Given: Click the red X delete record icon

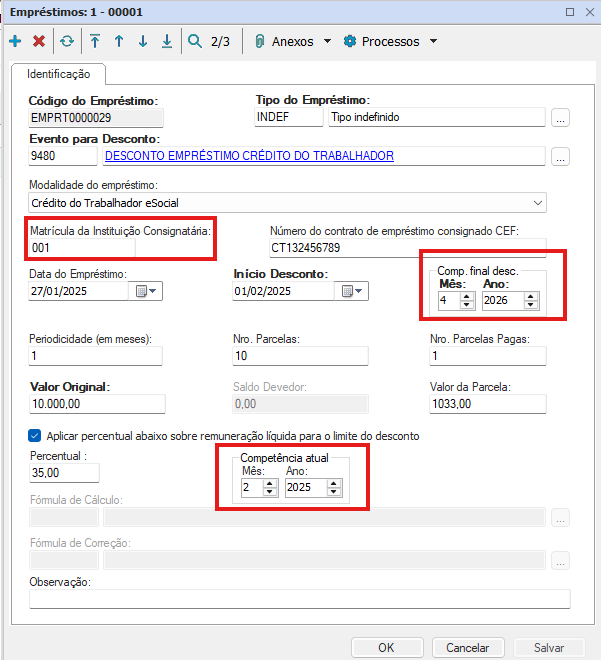Looking at the screenshot, I should [x=39, y=42].
